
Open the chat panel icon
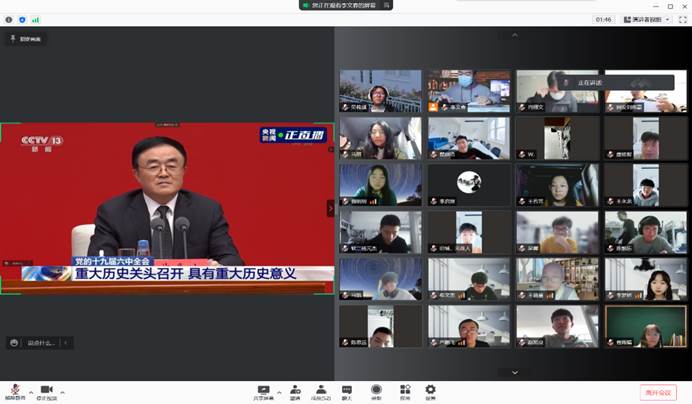pyautogui.click(x=347, y=390)
